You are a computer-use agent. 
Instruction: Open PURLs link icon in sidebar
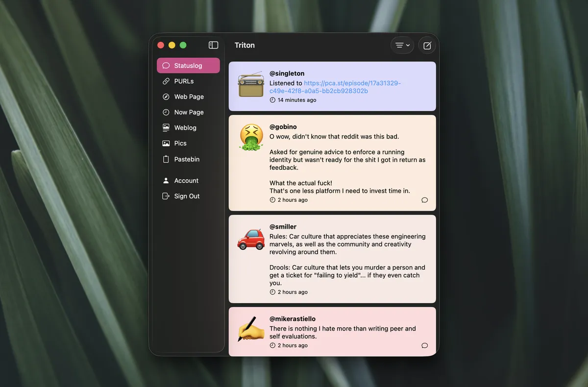click(x=166, y=81)
